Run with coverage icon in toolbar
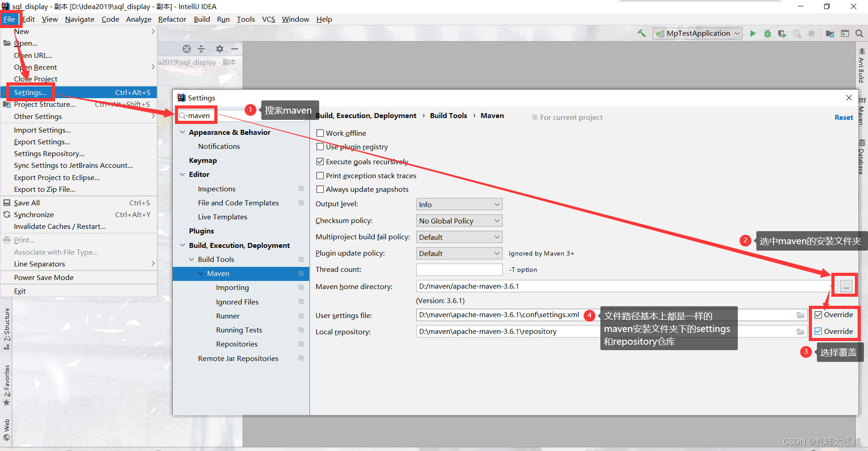The width and height of the screenshot is (868, 451). coord(782,33)
